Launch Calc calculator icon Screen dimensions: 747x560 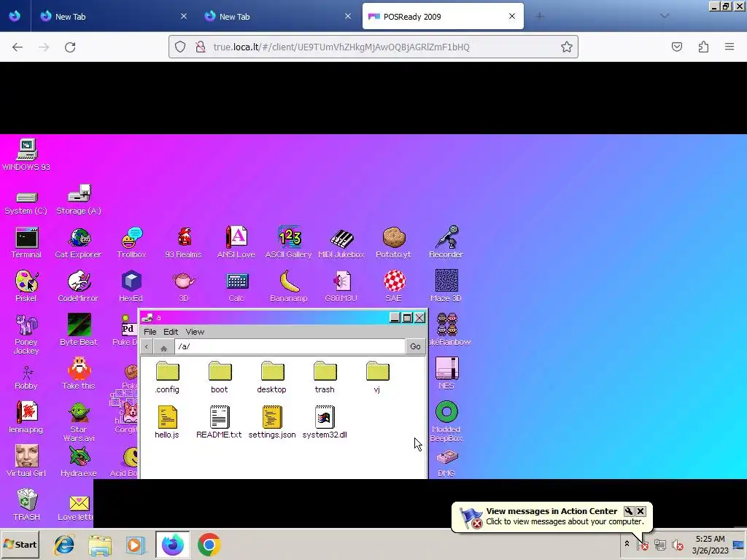click(236, 287)
